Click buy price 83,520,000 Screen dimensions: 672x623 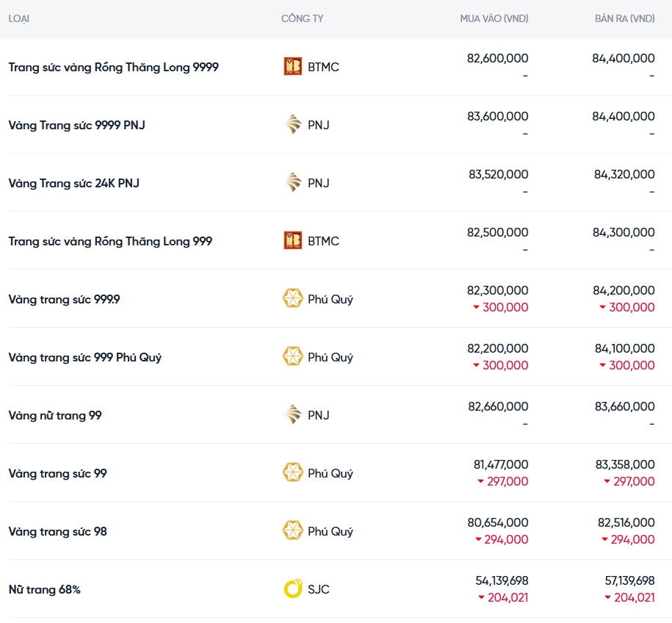point(499,174)
